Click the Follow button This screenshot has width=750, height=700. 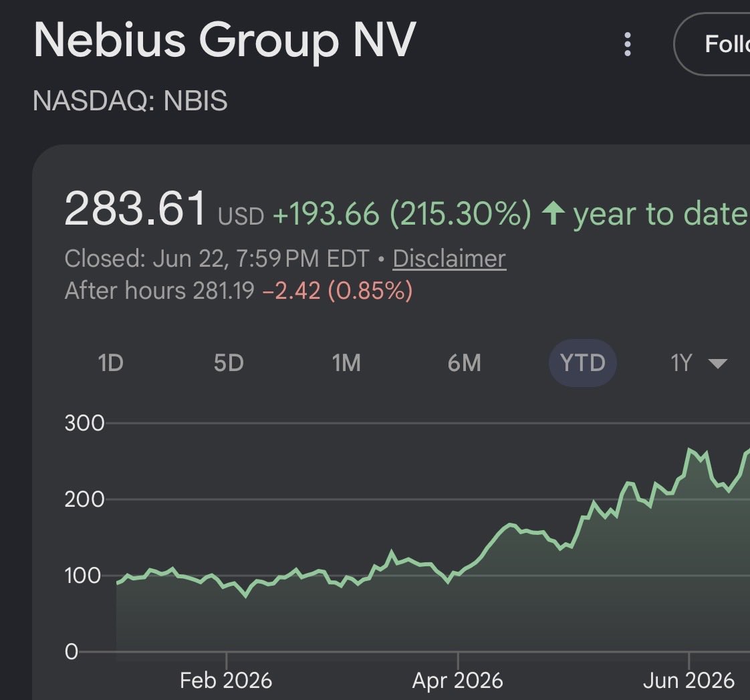point(712,44)
